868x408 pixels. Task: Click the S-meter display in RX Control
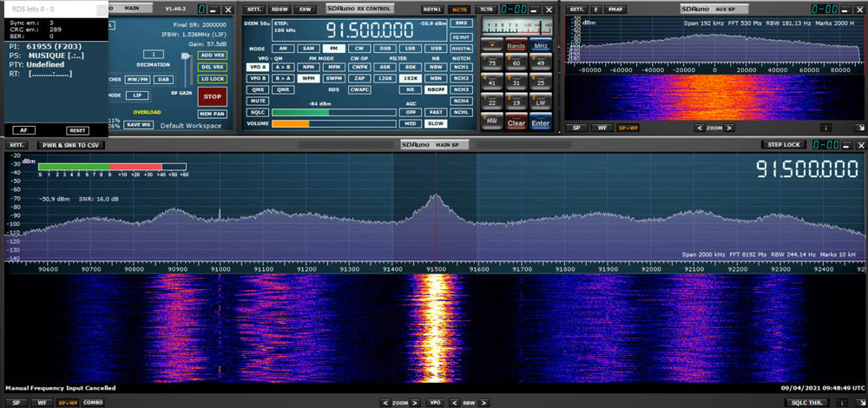(x=517, y=26)
